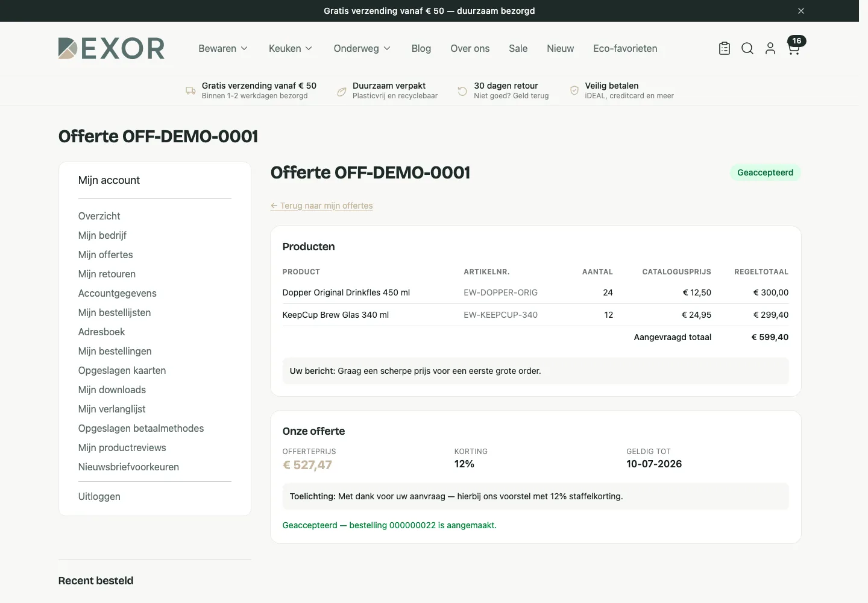Click the order 000000022 confirmation text
Screen dimensions: 868x603
pyautogui.click(x=389, y=525)
